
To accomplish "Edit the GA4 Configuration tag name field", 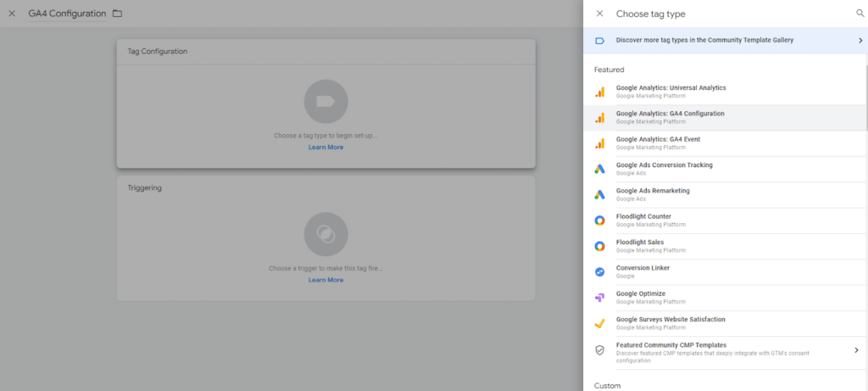I will pos(67,14).
